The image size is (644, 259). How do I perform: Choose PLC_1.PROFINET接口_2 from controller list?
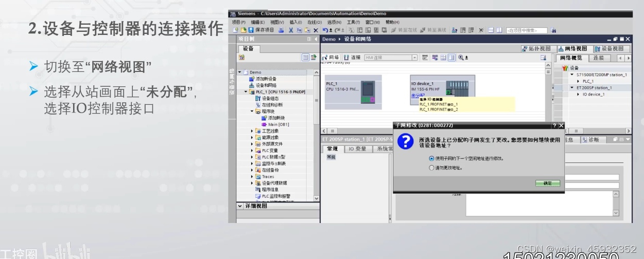[438, 109]
